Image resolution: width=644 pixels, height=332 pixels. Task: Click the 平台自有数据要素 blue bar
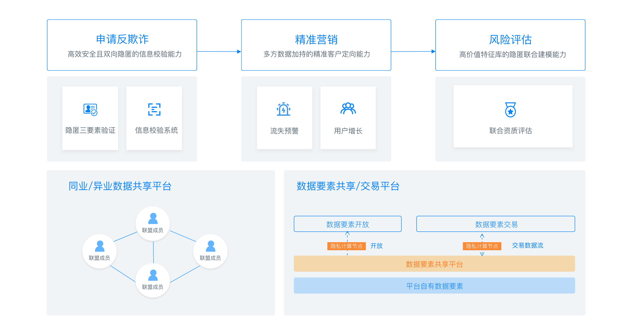434,286
